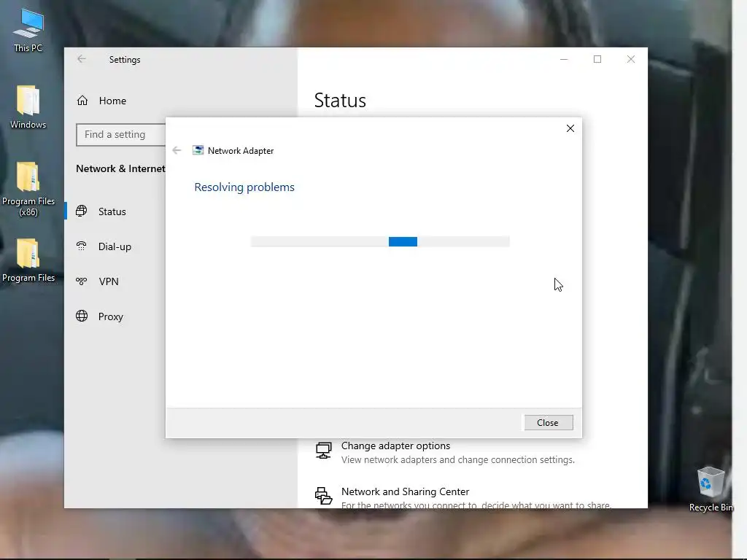Open Program Files (x86) folder icon

coord(28,189)
